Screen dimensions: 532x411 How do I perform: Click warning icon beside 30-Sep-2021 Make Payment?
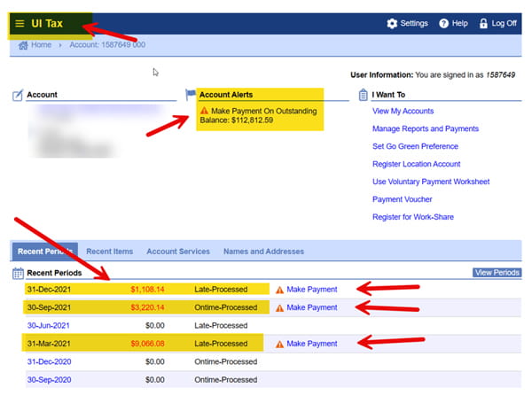click(x=279, y=308)
